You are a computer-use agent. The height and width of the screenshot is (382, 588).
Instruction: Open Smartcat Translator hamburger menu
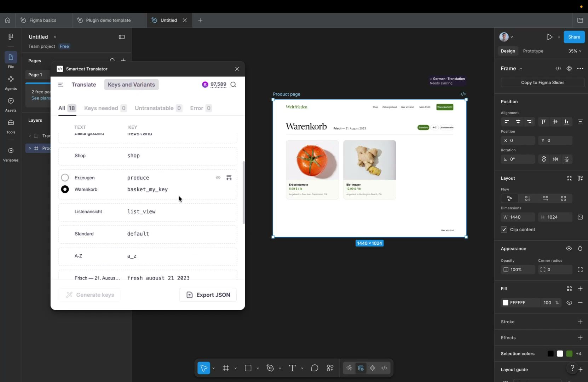pyautogui.click(x=60, y=85)
